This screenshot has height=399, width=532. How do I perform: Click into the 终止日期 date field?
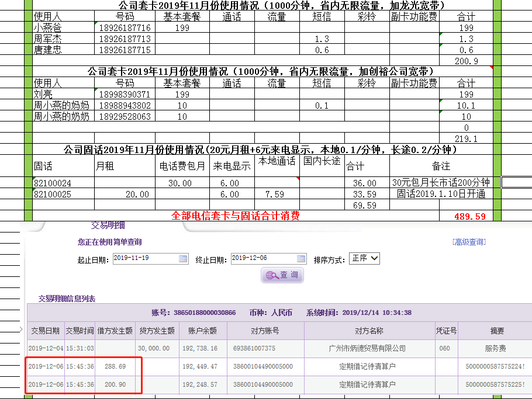[262, 259]
